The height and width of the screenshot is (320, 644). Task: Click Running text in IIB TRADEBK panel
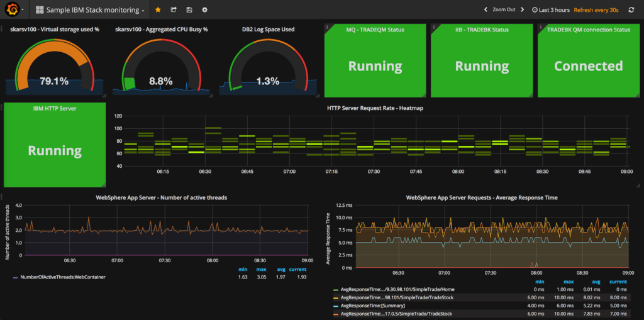click(x=482, y=66)
